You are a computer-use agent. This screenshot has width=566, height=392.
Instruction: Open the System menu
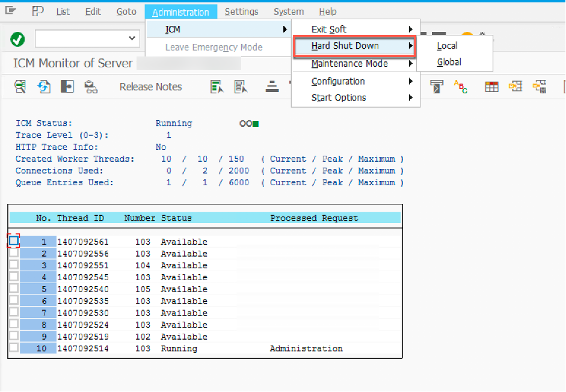pyautogui.click(x=289, y=12)
